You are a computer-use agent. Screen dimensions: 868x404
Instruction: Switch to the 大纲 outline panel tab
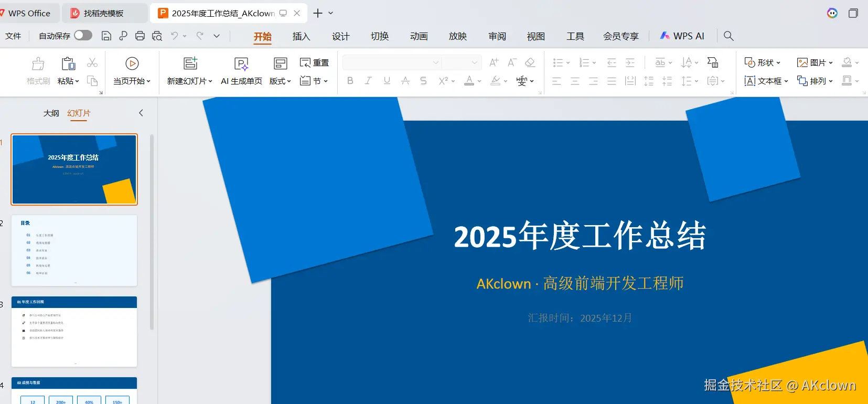click(x=51, y=113)
